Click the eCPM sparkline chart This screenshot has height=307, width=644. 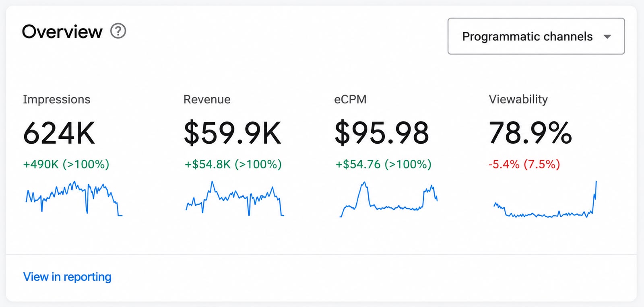[x=388, y=199]
